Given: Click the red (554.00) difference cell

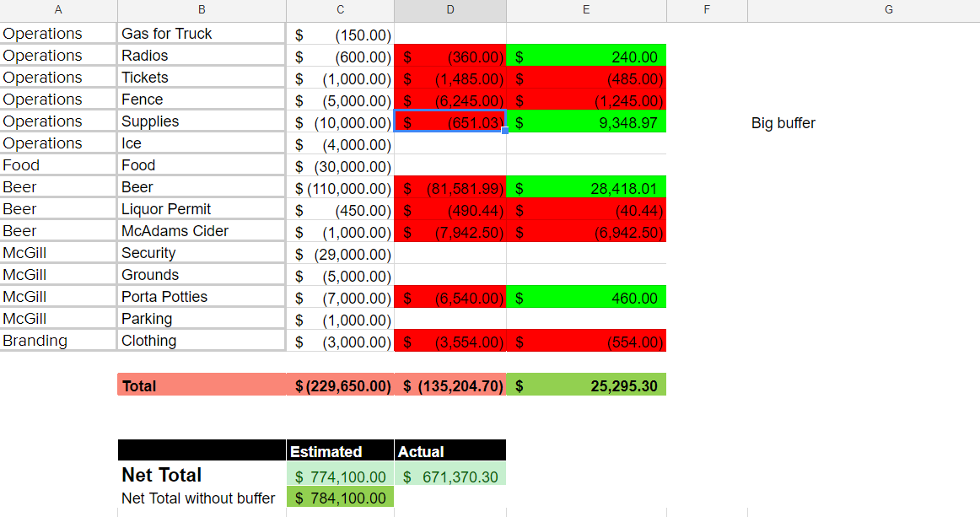Looking at the screenshot, I should pyautogui.click(x=586, y=341).
